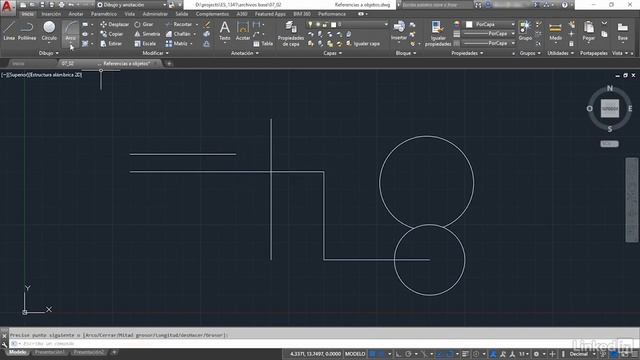Expand the Capas panel
Screen dimensions: 640x360
tap(332, 53)
